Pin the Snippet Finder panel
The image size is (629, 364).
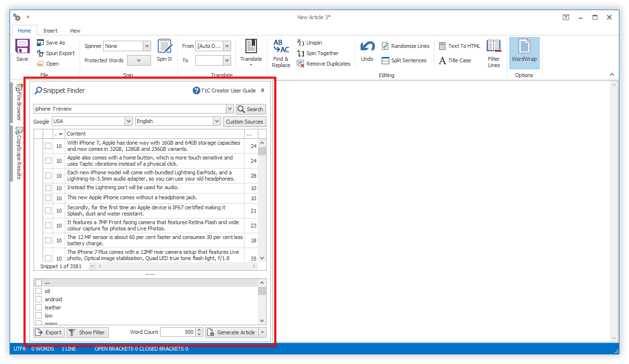262,91
